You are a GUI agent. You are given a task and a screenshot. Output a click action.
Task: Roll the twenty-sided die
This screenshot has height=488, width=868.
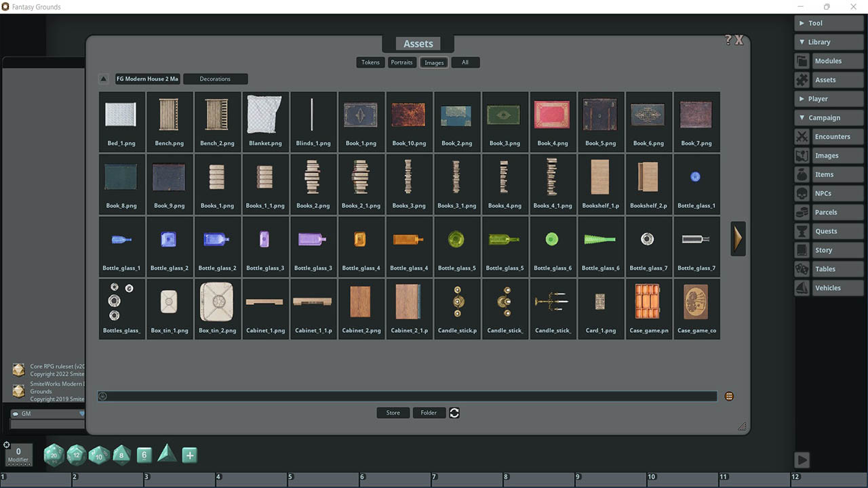coord(54,455)
